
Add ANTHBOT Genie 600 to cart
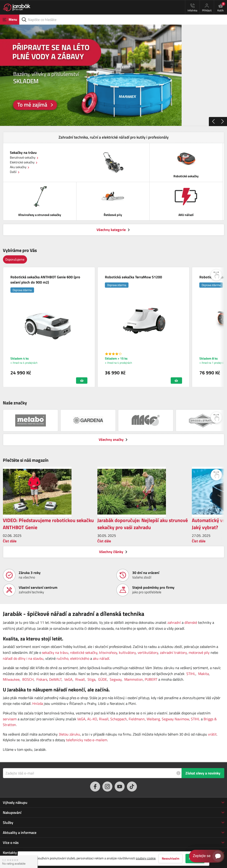82,381
